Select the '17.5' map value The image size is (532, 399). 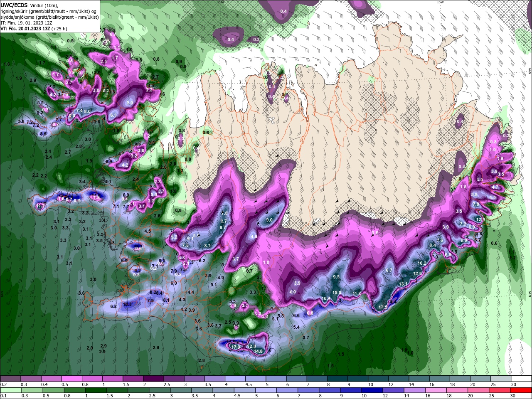(383, 308)
